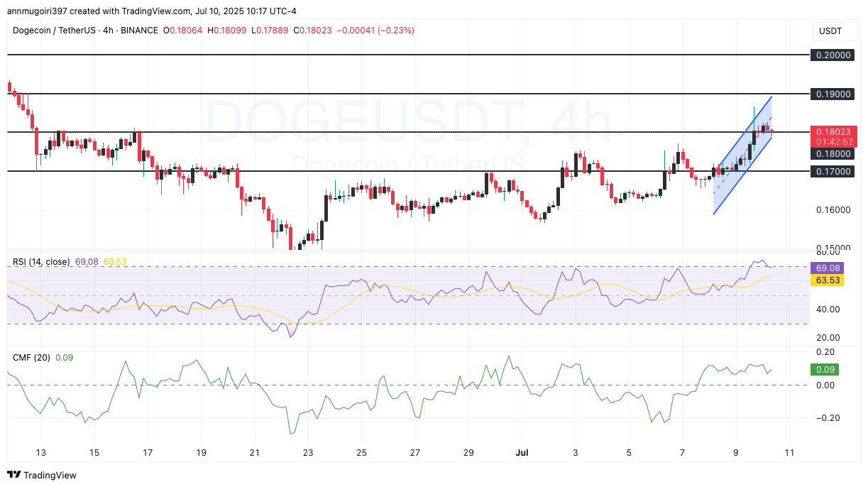Click date 11 on the time axis
868x487 pixels.
tap(789, 452)
